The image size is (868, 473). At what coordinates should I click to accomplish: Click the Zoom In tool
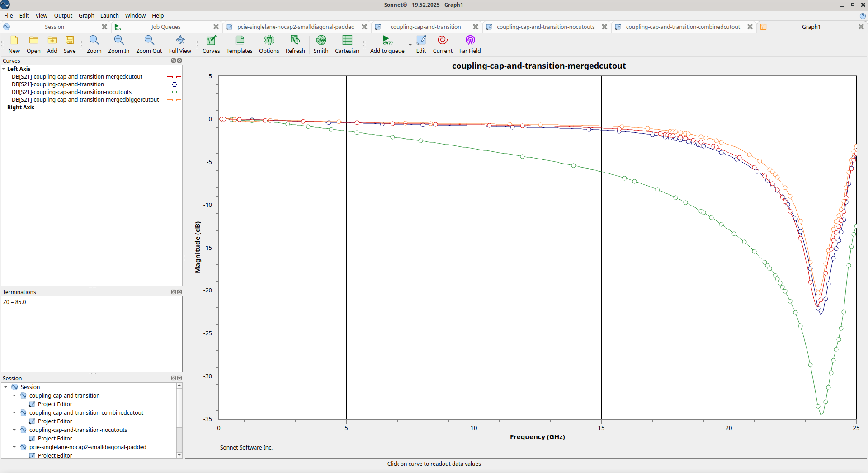[x=118, y=44]
